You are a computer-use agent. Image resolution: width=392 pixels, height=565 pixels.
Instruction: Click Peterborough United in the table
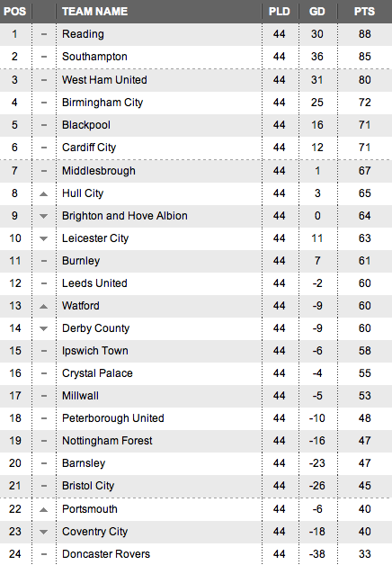pos(113,418)
